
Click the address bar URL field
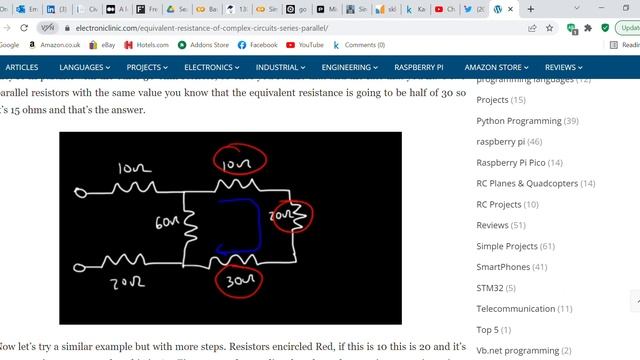[294, 28]
